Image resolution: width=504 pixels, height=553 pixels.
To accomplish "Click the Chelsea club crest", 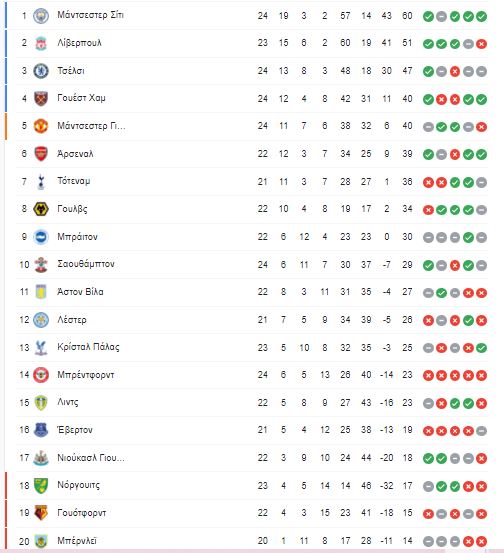I will click(41, 71).
